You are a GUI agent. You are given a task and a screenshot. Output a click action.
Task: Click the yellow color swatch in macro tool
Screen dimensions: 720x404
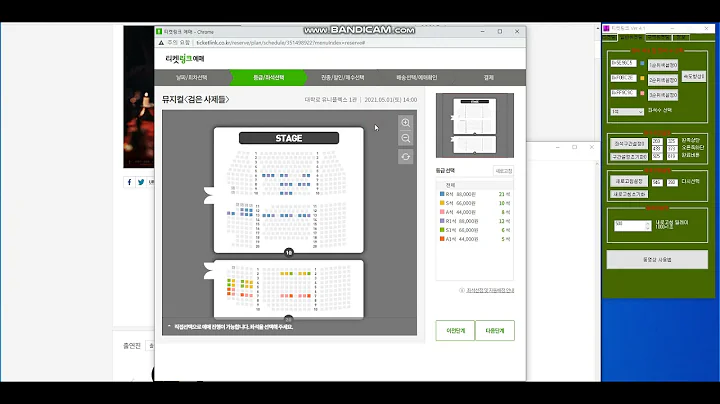(642, 78)
